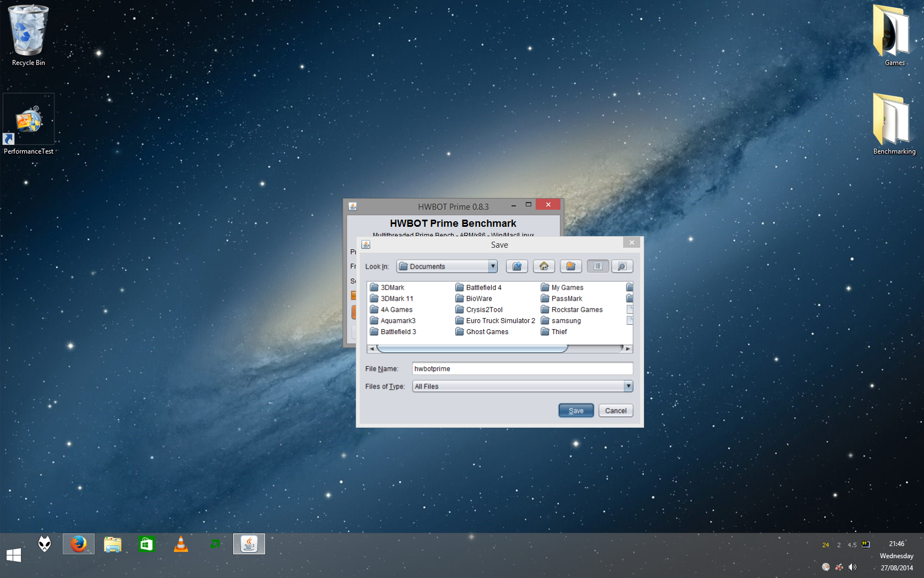924x578 pixels.
Task: Open Firefox from the taskbar
Action: [79, 544]
